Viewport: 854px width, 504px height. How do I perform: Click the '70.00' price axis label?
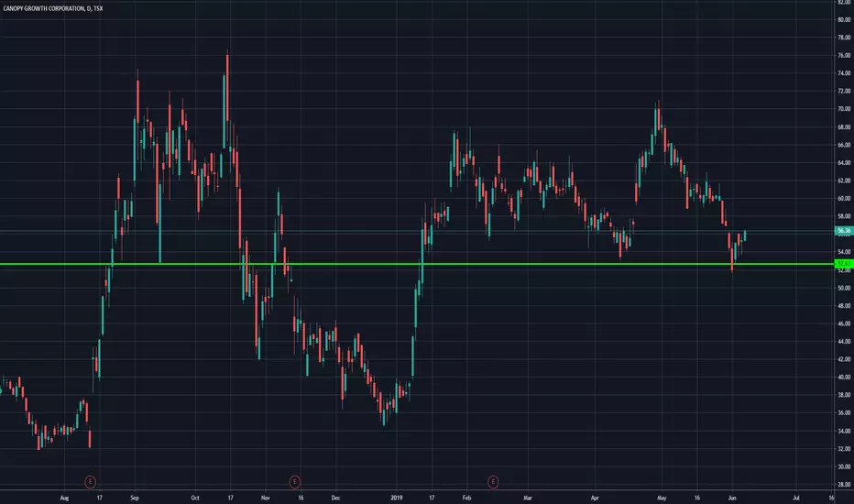[x=844, y=109]
